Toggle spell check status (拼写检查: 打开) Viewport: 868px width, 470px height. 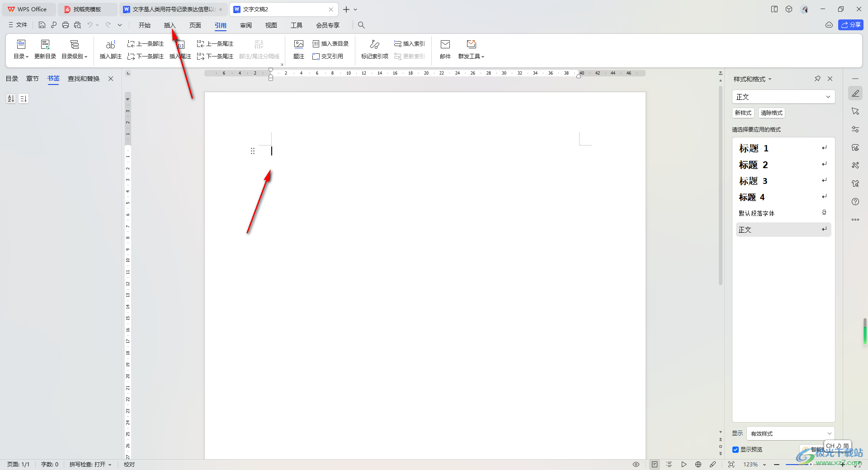[x=90, y=465]
